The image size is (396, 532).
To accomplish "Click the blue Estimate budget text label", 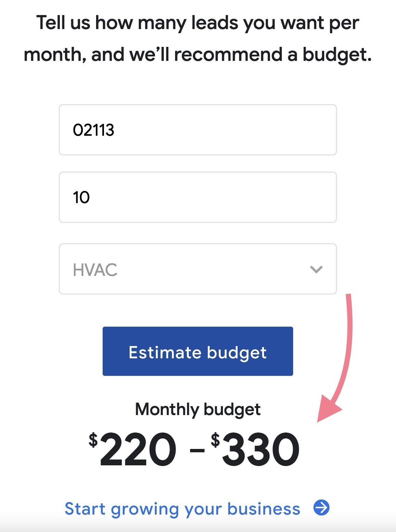I will (x=198, y=352).
